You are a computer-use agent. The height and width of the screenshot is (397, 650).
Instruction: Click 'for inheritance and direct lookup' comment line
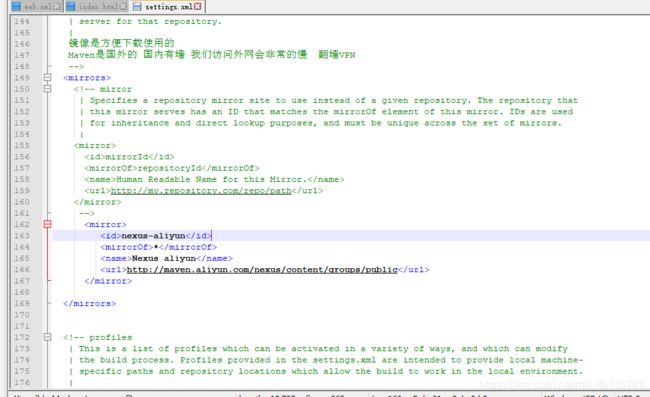tap(325, 123)
